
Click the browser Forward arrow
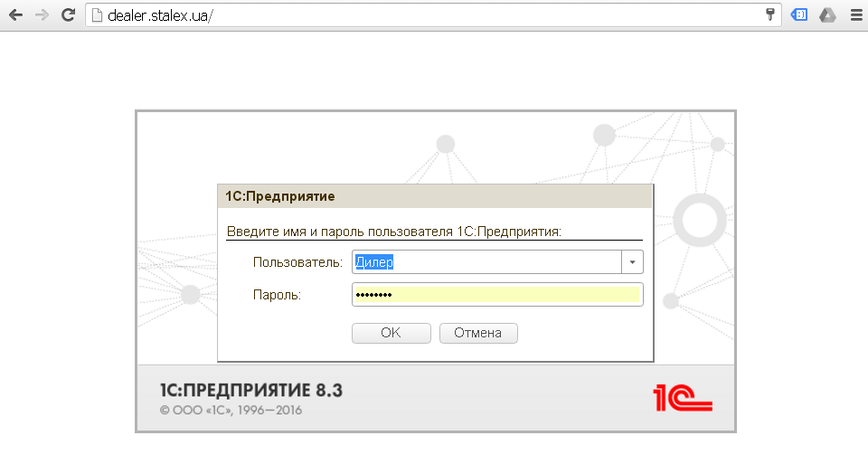point(42,14)
